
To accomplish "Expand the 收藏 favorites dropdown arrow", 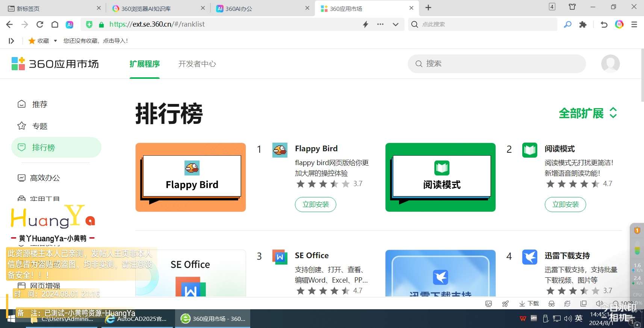I will pos(55,41).
